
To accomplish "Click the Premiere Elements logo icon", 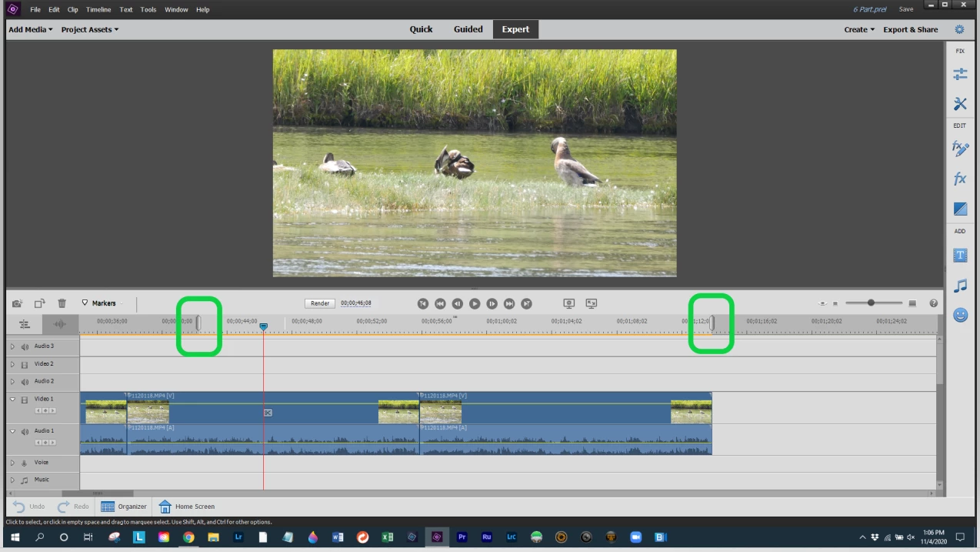I will 12,9.
